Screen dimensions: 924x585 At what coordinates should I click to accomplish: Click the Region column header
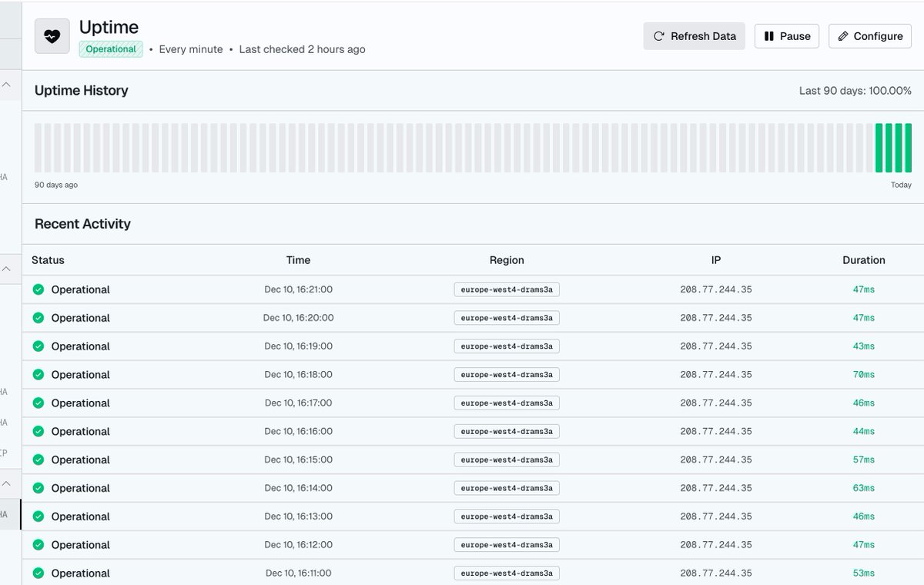pyautogui.click(x=507, y=260)
